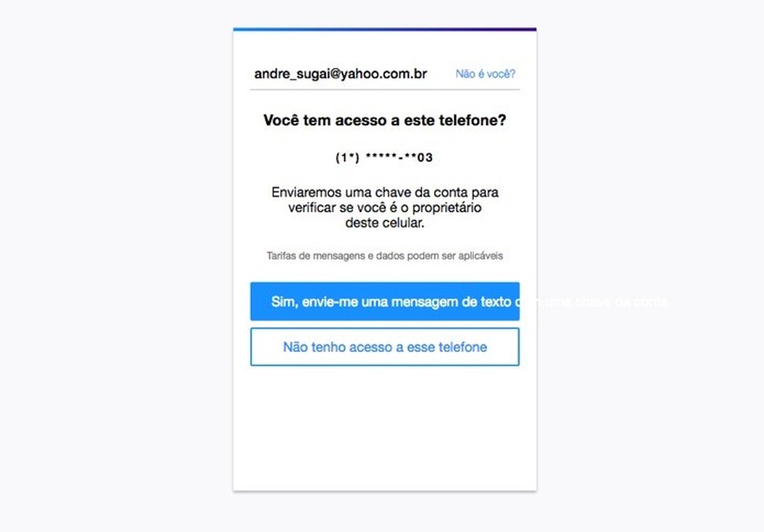The width and height of the screenshot is (764, 532).
Task: Click the masked phone number ending in 03
Action: [384, 158]
